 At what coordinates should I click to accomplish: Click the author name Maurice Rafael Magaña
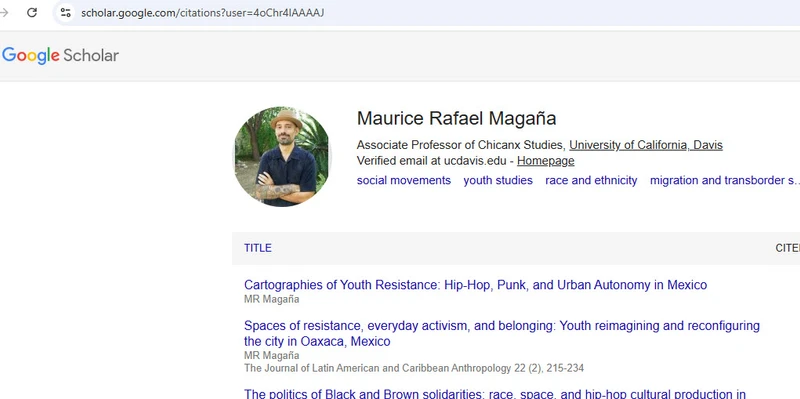click(x=456, y=118)
